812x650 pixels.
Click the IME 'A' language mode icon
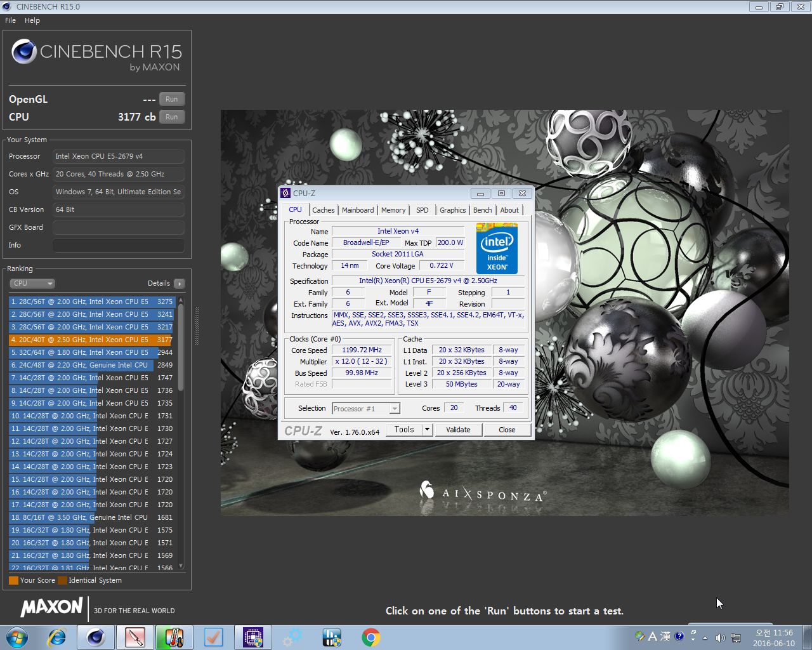pyautogui.click(x=652, y=636)
